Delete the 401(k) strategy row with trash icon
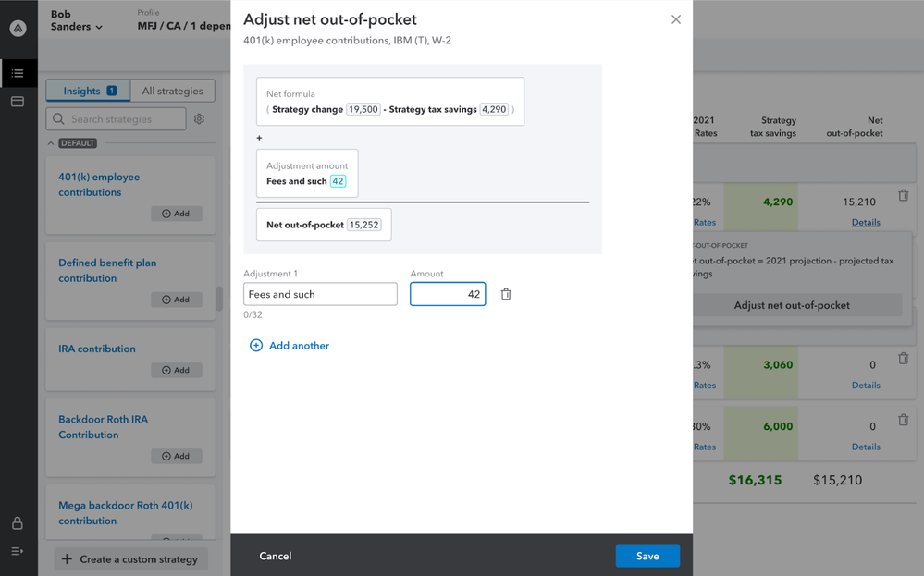924x576 pixels. tap(903, 196)
